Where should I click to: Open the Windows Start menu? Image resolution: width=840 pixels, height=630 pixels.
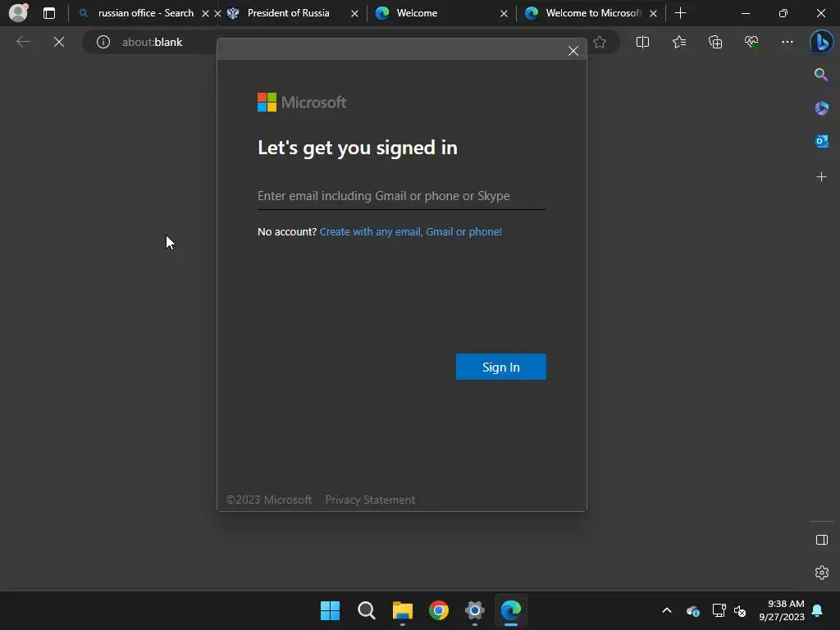pyautogui.click(x=330, y=610)
